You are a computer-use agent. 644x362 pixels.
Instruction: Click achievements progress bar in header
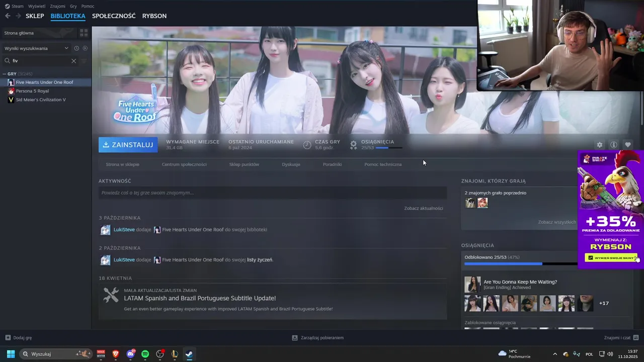(x=388, y=148)
